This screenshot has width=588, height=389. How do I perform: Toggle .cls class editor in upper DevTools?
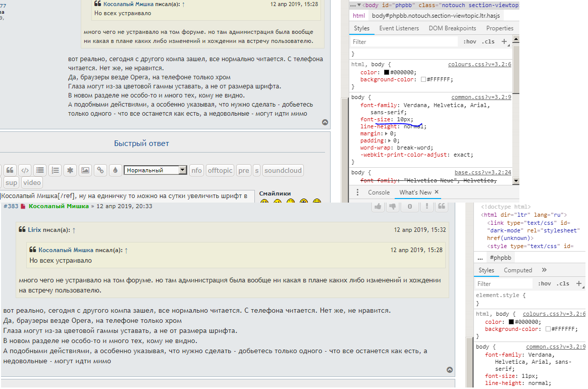coord(488,41)
